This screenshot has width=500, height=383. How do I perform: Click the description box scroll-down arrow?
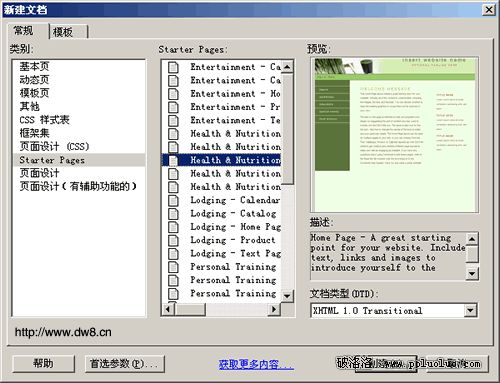coord(472,274)
